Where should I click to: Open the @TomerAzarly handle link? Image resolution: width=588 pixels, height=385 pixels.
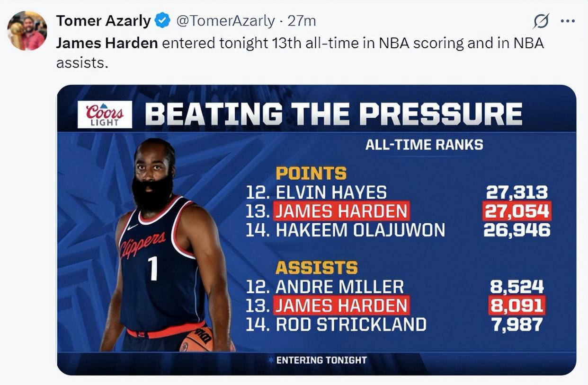[225, 21]
